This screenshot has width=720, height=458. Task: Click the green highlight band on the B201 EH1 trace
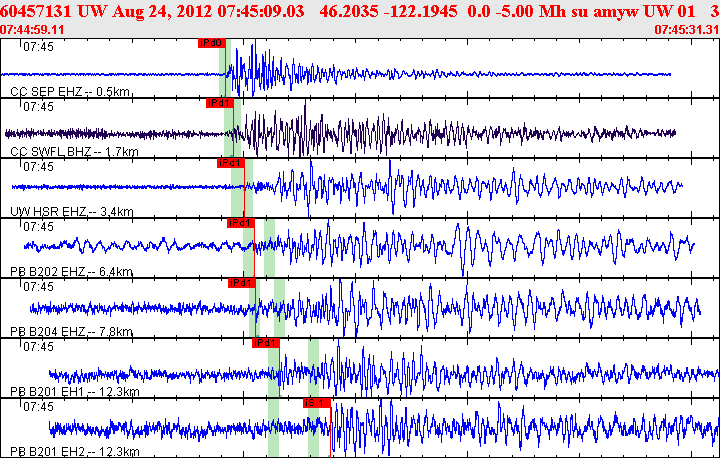[273, 368]
